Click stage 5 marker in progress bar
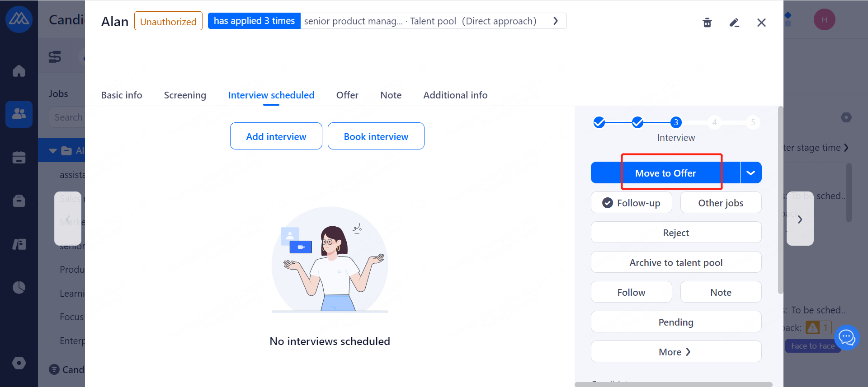Image resolution: width=868 pixels, height=387 pixels. [x=753, y=122]
